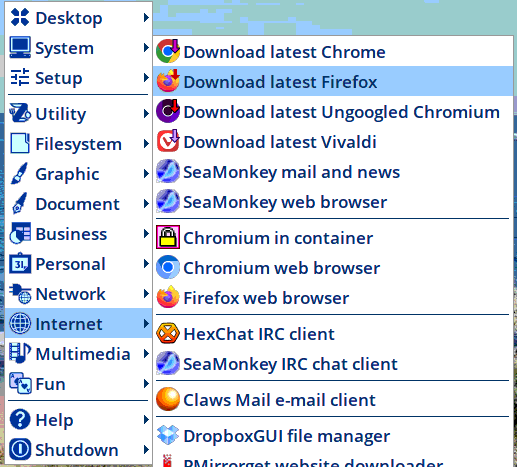The height and width of the screenshot is (467, 517).
Task: Click the Vivaldi download icon
Action: point(168,141)
